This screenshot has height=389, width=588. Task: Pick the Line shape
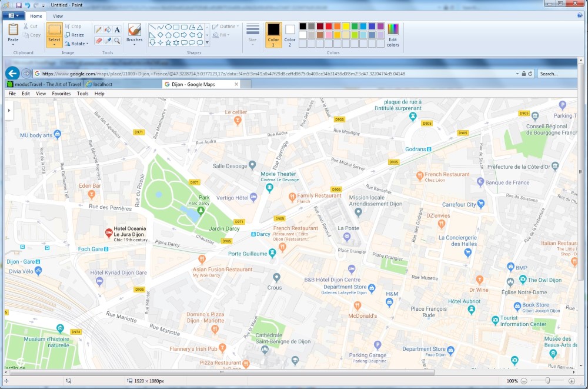(152, 27)
